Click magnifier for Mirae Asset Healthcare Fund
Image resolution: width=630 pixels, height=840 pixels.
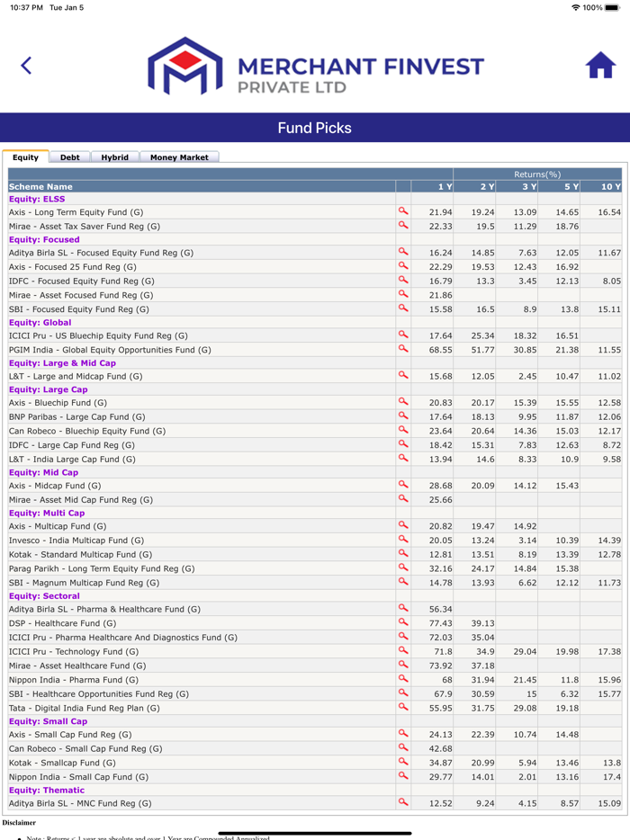[x=403, y=665]
